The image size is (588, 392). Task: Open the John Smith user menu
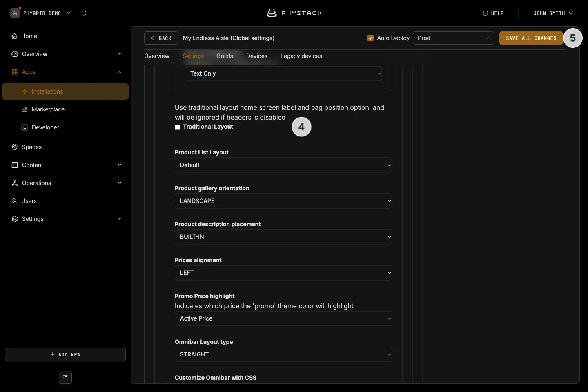pos(553,13)
